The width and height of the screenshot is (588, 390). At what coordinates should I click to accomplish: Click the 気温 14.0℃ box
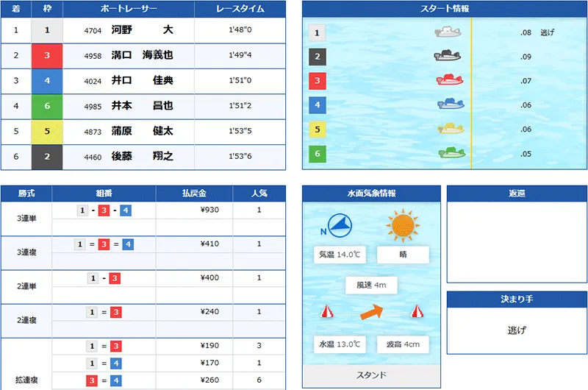(x=340, y=255)
